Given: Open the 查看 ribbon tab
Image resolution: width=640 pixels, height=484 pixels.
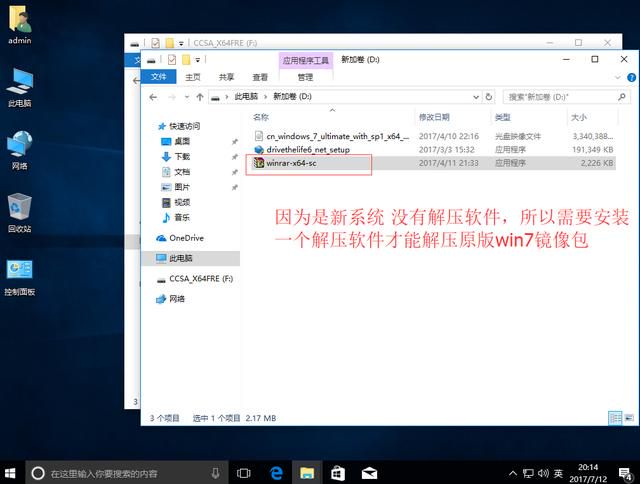Looking at the screenshot, I should [260, 77].
